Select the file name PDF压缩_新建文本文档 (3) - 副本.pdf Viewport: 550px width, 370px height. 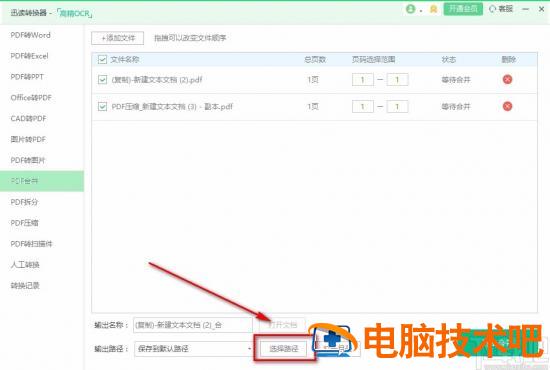point(172,106)
